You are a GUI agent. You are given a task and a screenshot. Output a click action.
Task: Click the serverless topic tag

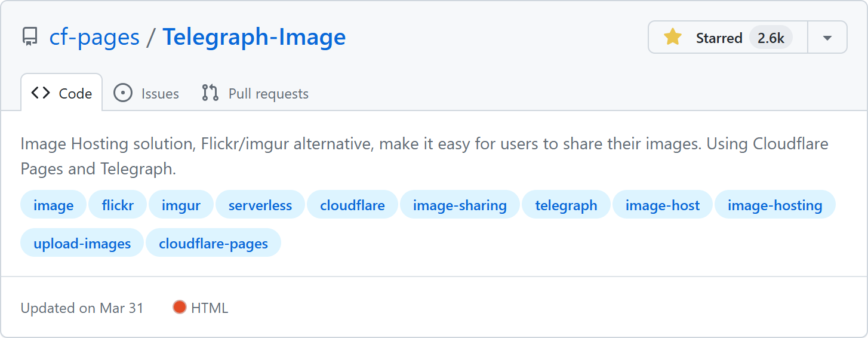(260, 205)
